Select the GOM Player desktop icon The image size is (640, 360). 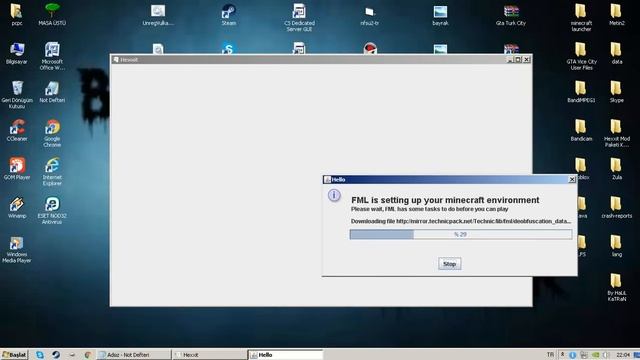[x=17, y=169]
